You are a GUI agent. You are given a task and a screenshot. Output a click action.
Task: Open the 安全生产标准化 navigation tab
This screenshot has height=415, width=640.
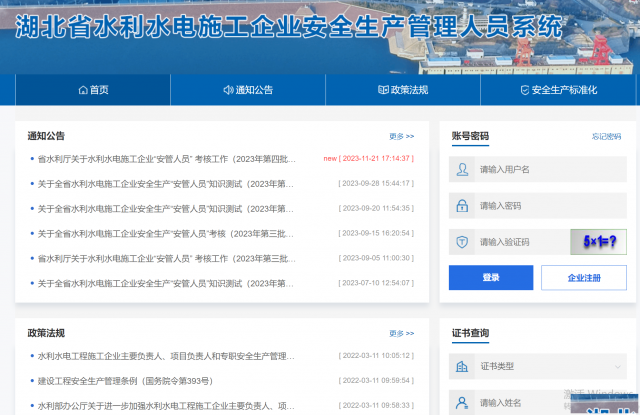tap(558, 90)
